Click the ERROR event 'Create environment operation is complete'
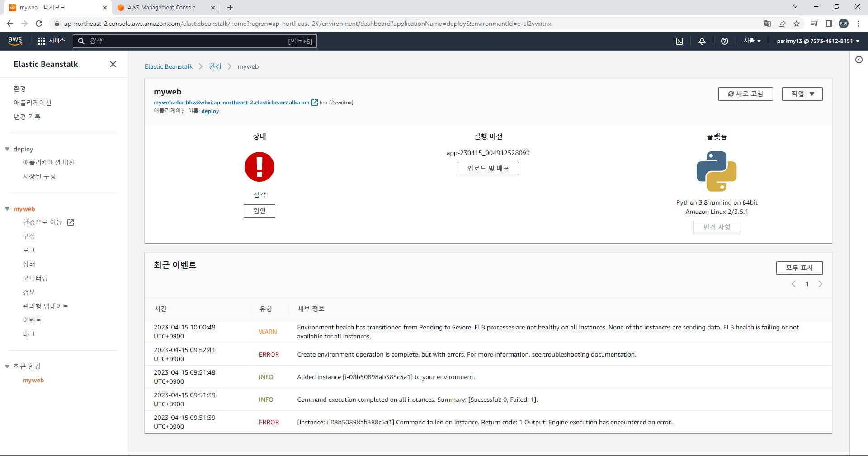868x456 pixels. coord(488,354)
